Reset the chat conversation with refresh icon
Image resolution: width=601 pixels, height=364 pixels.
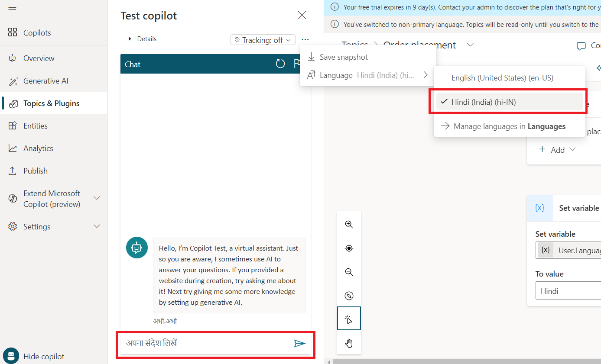[x=280, y=64]
